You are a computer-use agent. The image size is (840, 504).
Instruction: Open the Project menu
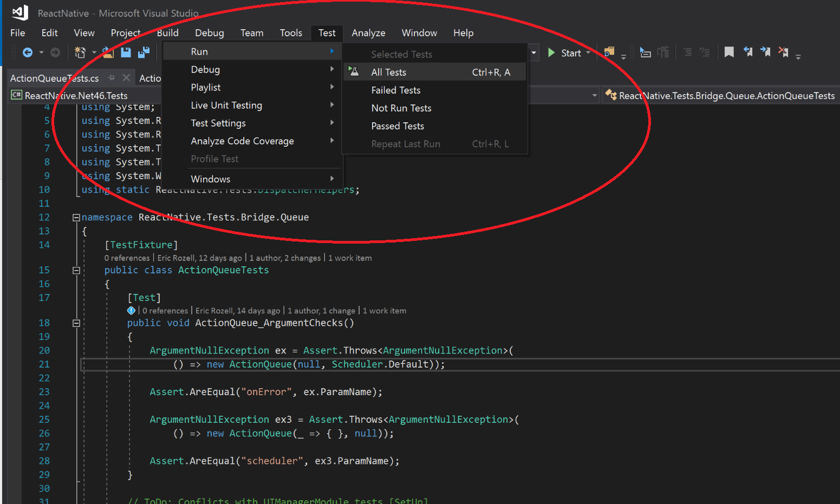point(126,33)
